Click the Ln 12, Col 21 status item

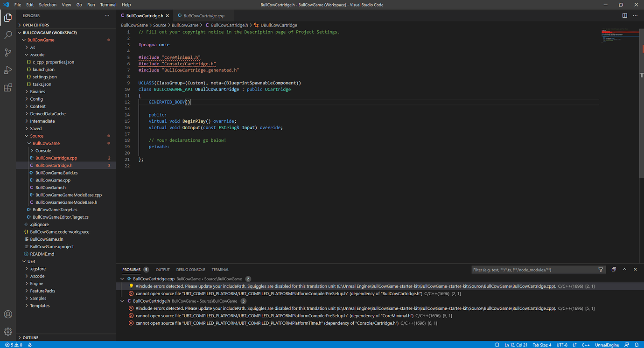517,345
